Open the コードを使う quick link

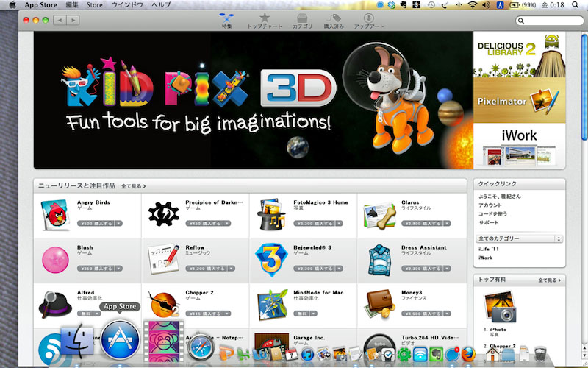tap(492, 213)
